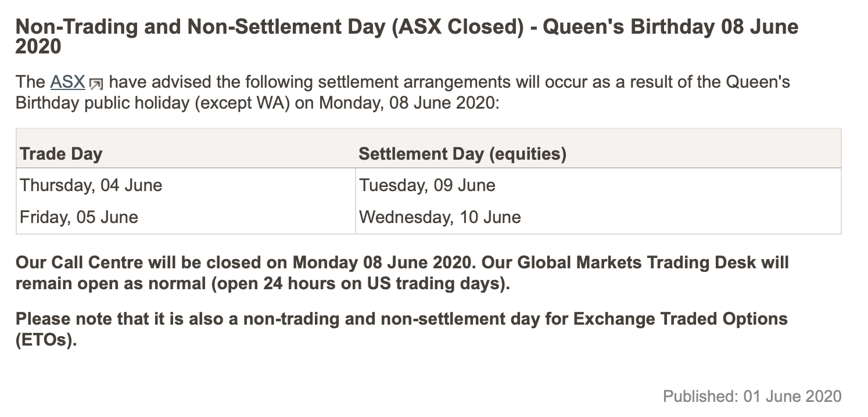Image resolution: width=868 pixels, height=417 pixels.
Task: Open the ASX link
Action: [x=67, y=82]
